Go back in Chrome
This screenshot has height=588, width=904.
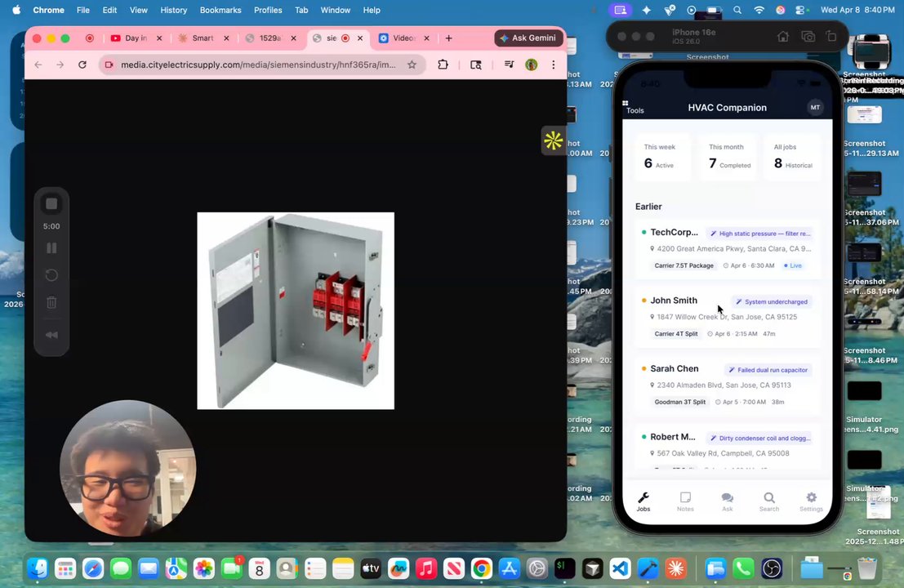click(x=38, y=65)
